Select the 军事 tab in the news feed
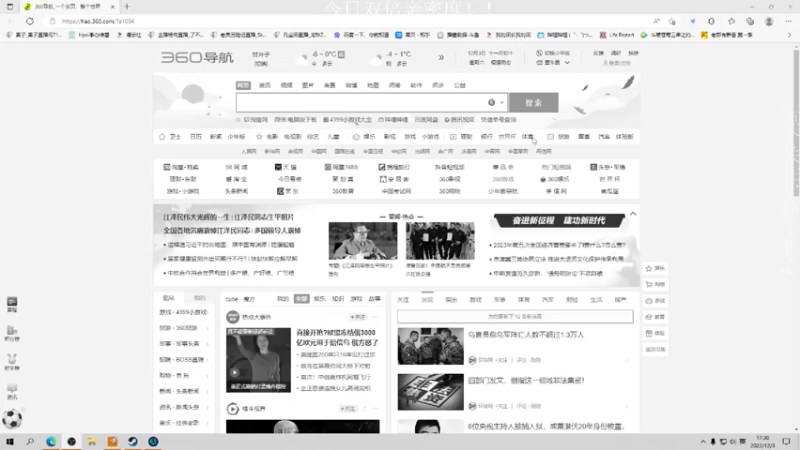This screenshot has height=450, width=800. [499, 300]
